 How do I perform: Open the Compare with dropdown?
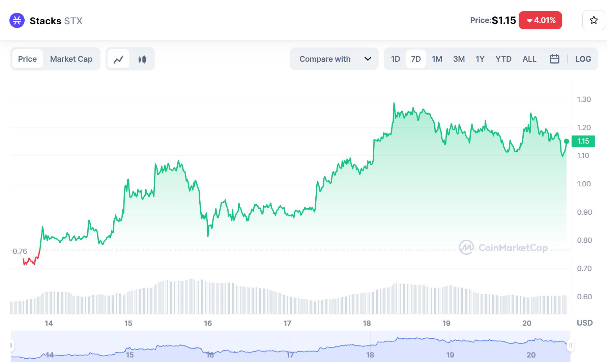click(x=334, y=59)
